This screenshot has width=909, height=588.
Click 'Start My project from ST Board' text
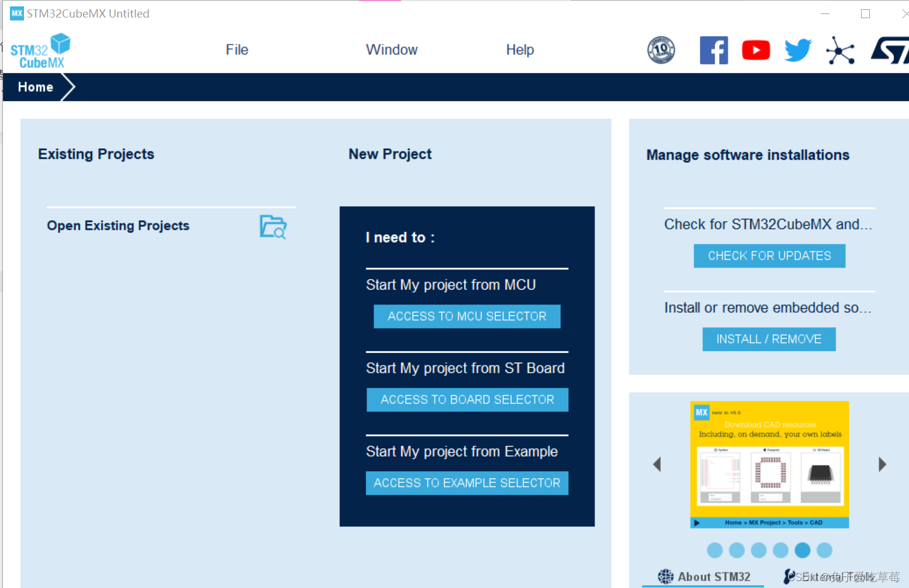tap(465, 368)
